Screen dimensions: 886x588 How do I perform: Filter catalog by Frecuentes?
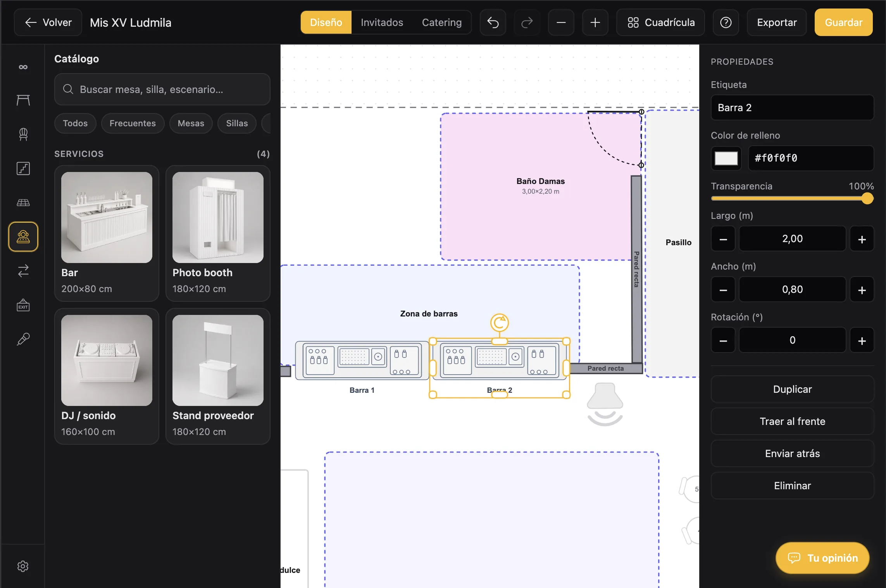point(133,123)
